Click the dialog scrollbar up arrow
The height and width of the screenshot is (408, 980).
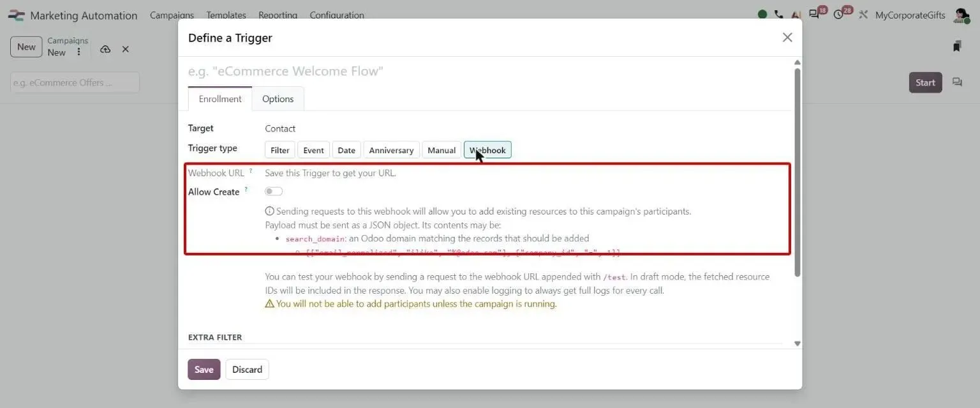[x=797, y=63]
